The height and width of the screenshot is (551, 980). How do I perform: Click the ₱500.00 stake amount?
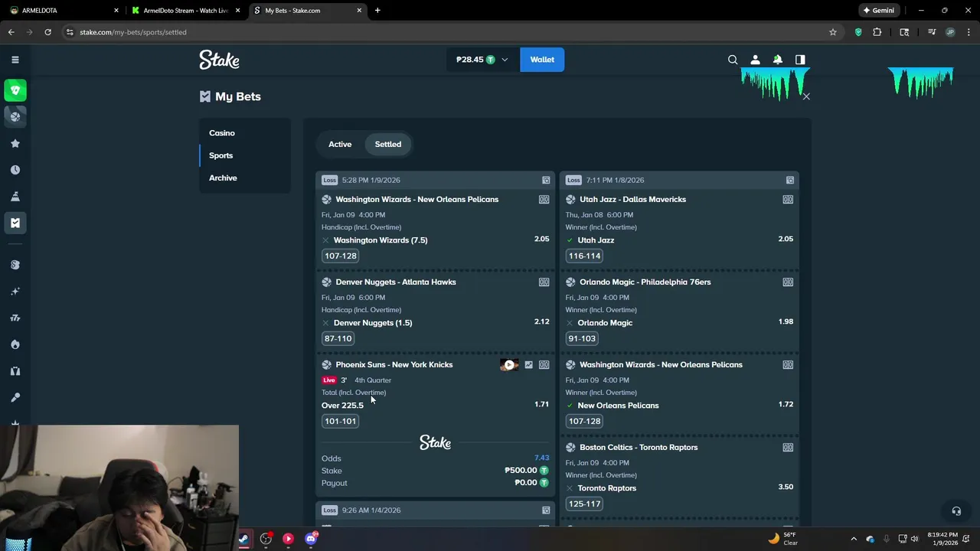coord(521,471)
